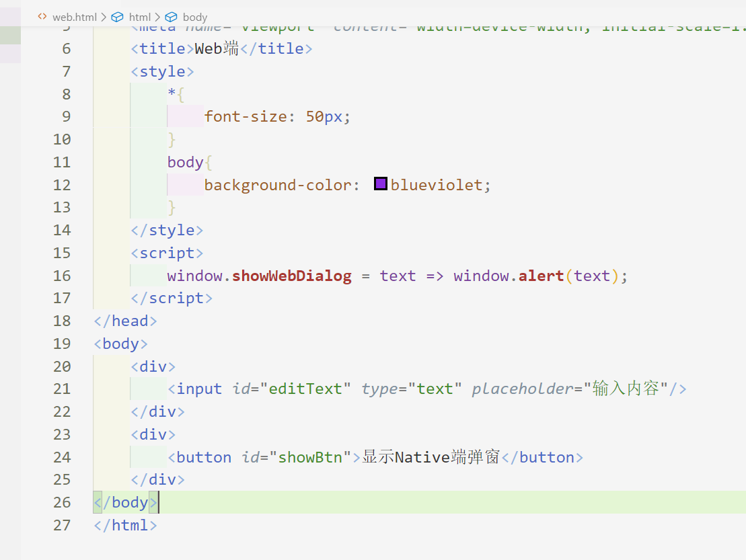
Task: Click the closing </html> tag
Action: (125, 525)
